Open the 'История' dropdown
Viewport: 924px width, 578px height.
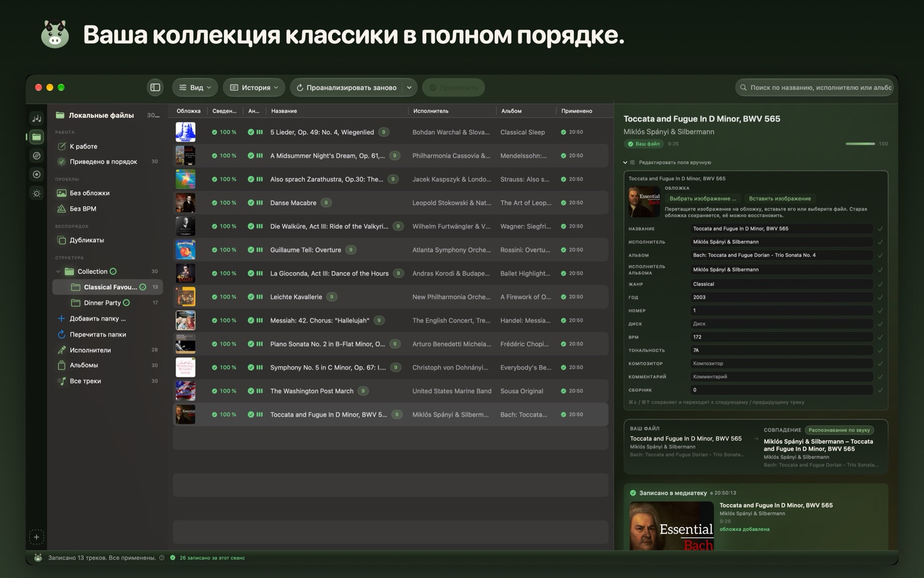pos(254,87)
